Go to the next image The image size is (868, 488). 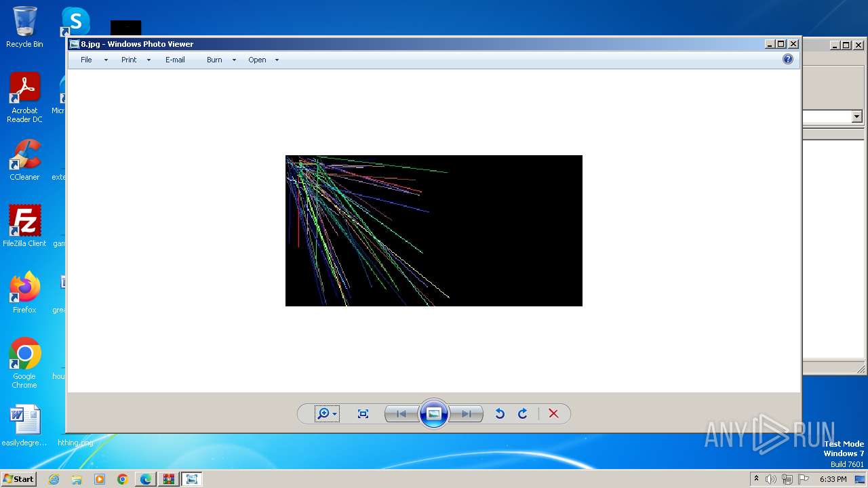tap(467, 413)
